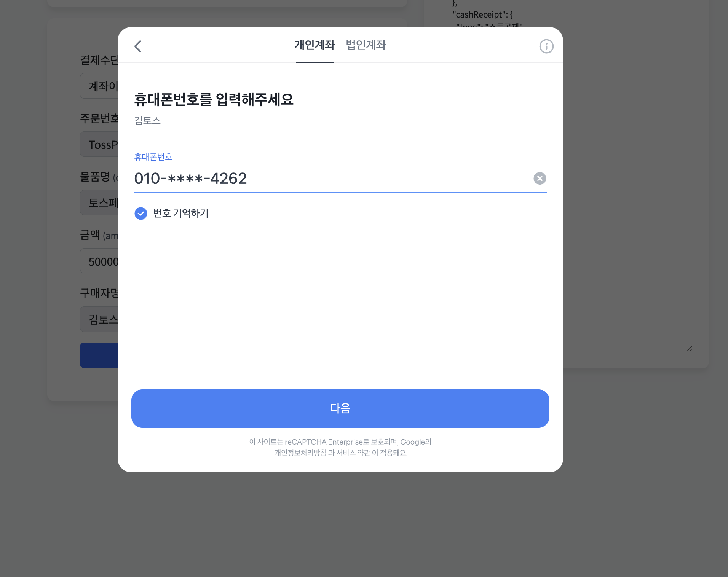The height and width of the screenshot is (577, 728).
Task: Click the 다음 button
Action: click(340, 408)
